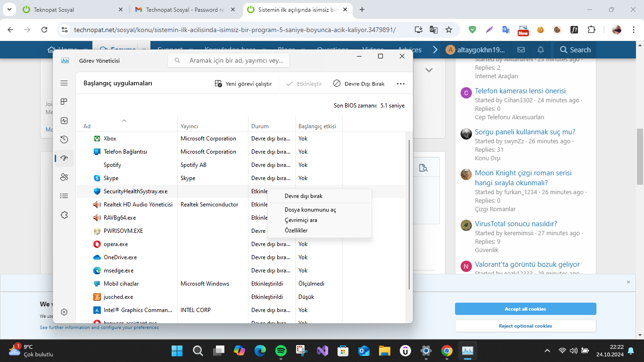The height and width of the screenshot is (362, 644).
Task: Show more forum navigation items chevron
Action: [435, 49]
